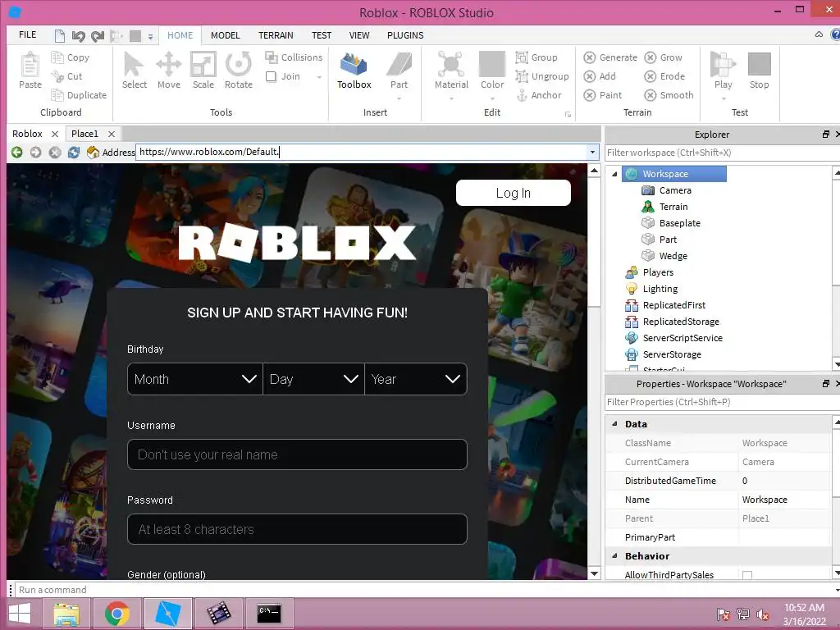Click Paint terrain tool
This screenshot has width=840, height=630.
(x=603, y=95)
